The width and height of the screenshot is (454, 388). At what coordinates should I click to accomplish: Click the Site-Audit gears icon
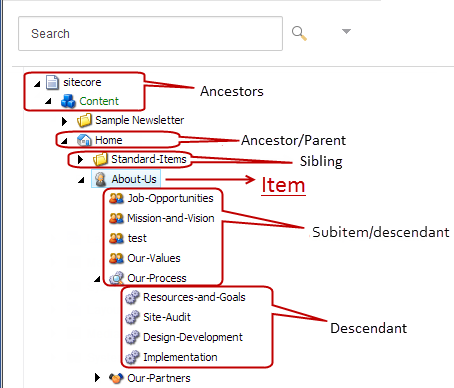[132, 317]
